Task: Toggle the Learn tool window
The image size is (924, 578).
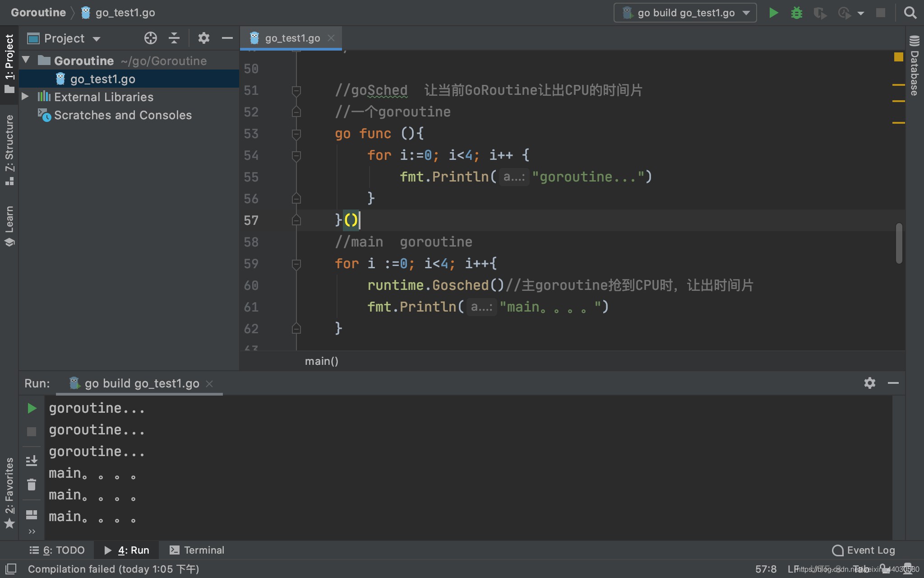Action: [x=9, y=226]
